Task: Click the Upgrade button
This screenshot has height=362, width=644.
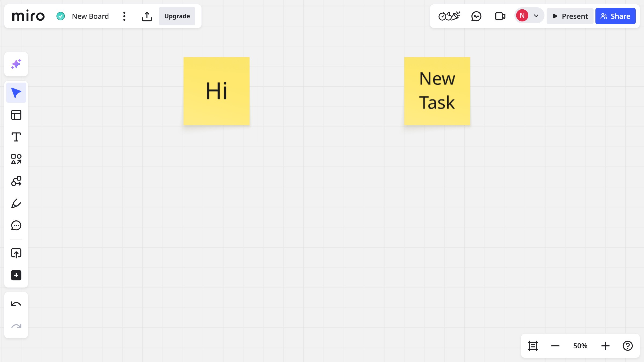Action: point(177,16)
